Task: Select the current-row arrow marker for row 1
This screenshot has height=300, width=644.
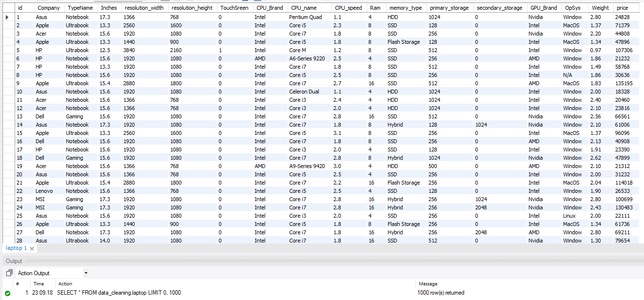Action: tap(7, 17)
